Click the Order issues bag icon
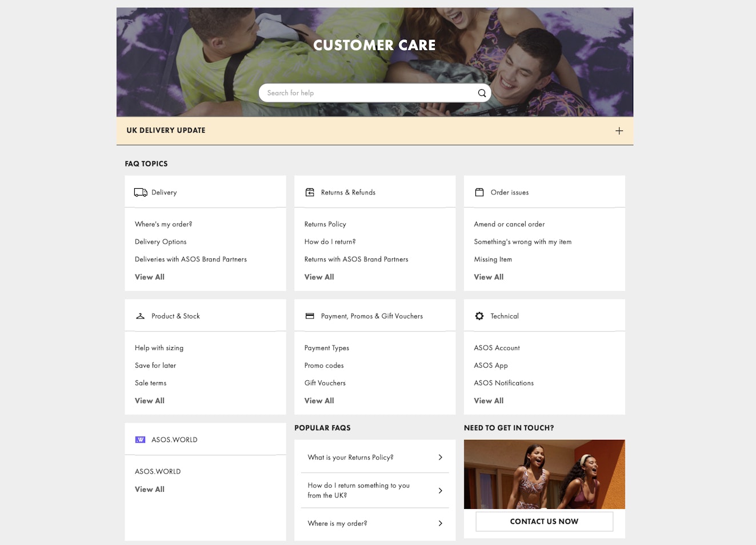Image resolution: width=756 pixels, height=545 pixels. pyautogui.click(x=479, y=193)
